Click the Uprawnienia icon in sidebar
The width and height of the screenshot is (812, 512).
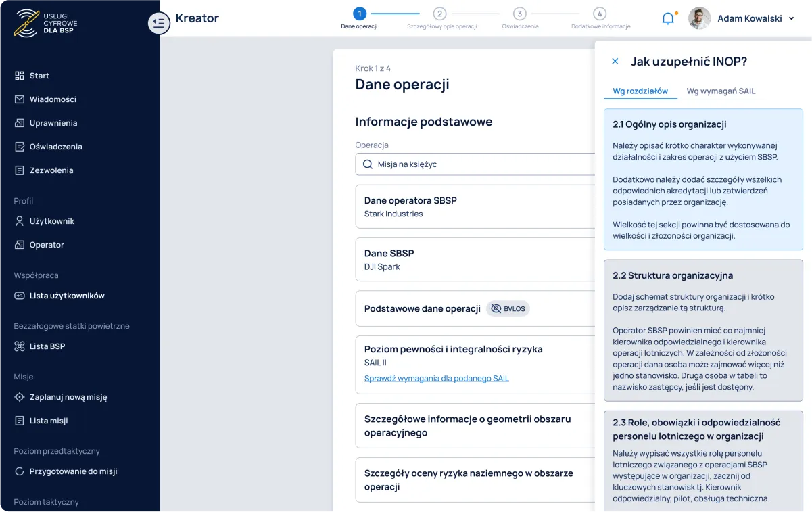pos(20,123)
